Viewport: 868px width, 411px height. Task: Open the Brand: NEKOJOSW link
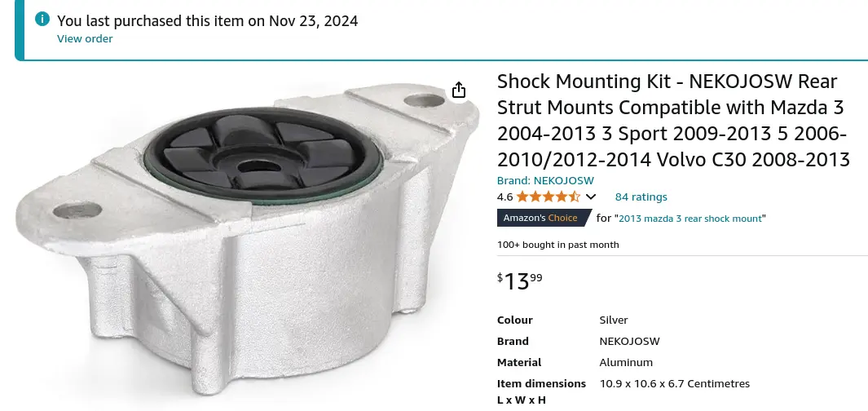[545, 180]
